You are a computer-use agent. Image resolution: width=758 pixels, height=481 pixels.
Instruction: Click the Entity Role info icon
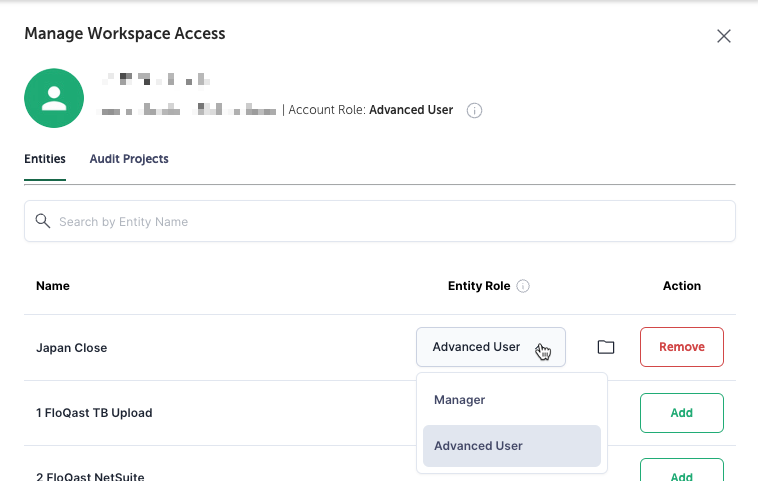click(x=523, y=286)
